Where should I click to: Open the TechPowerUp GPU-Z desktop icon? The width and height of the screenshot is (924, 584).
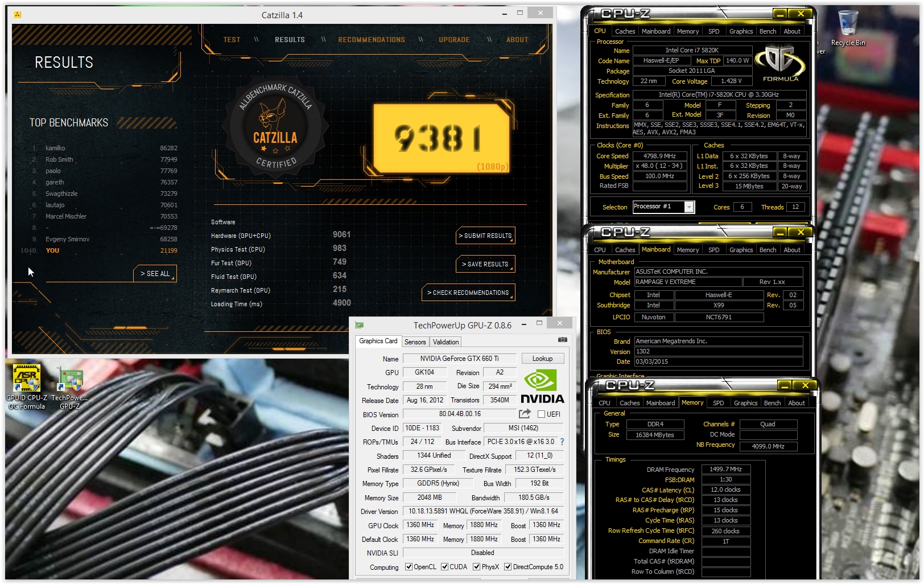pyautogui.click(x=69, y=387)
